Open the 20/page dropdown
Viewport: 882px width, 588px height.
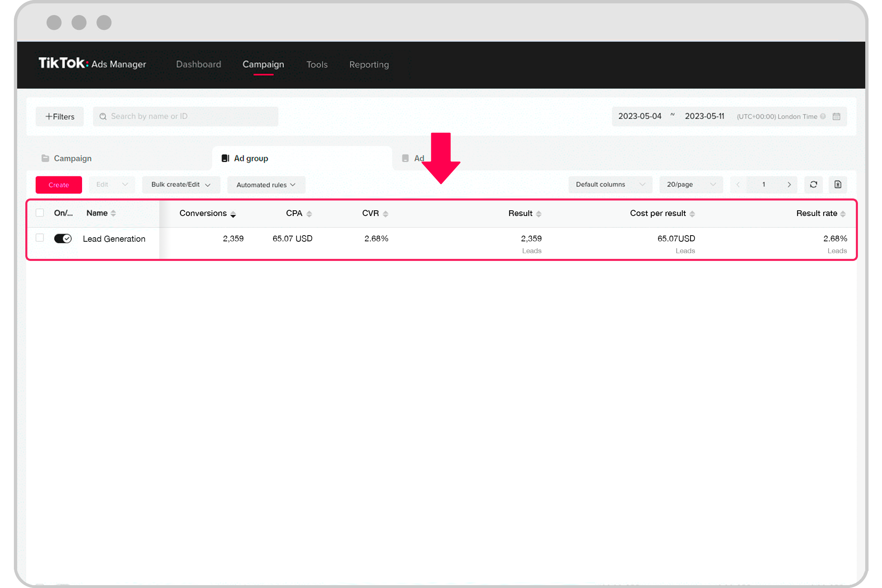click(690, 185)
